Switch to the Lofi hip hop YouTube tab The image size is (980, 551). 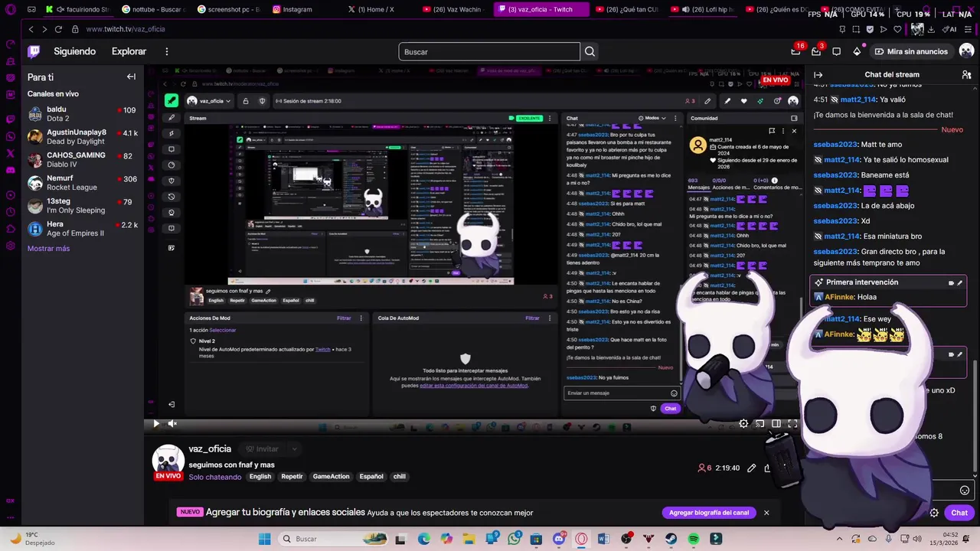703,9
